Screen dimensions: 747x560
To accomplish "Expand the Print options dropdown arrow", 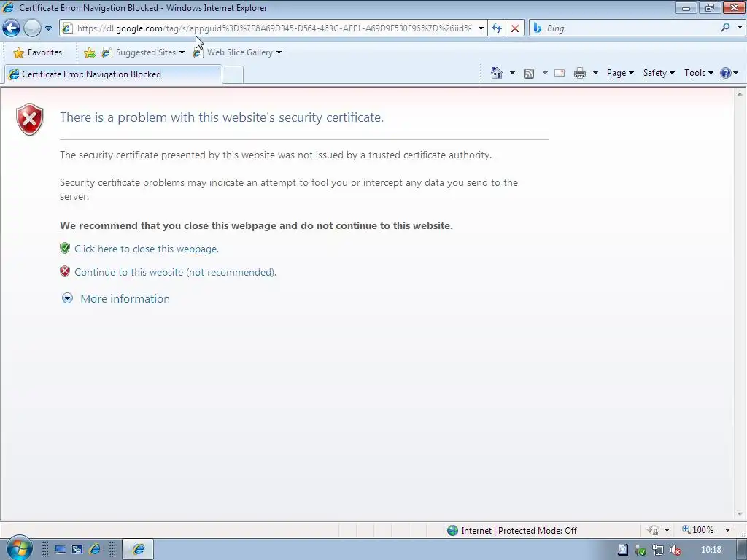I will click(595, 73).
